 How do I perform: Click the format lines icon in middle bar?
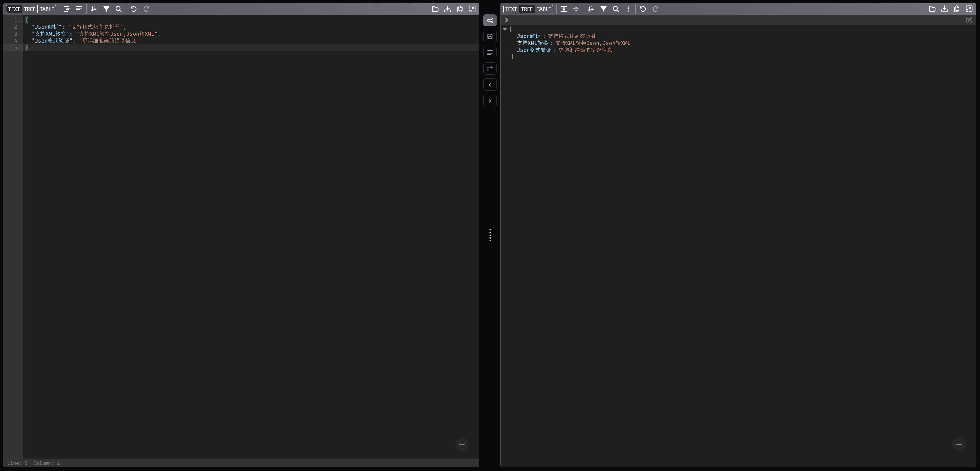coord(490,53)
